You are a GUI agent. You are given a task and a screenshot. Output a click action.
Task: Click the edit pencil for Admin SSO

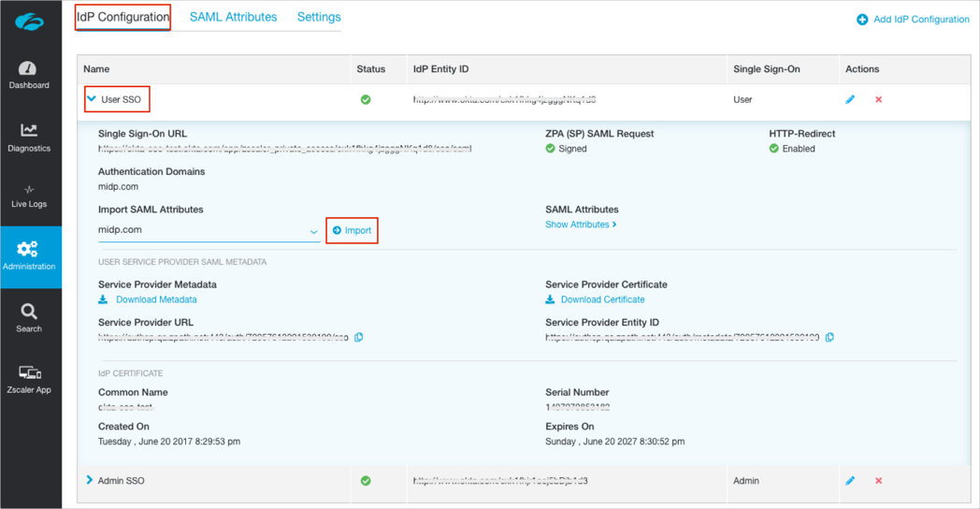(x=850, y=481)
